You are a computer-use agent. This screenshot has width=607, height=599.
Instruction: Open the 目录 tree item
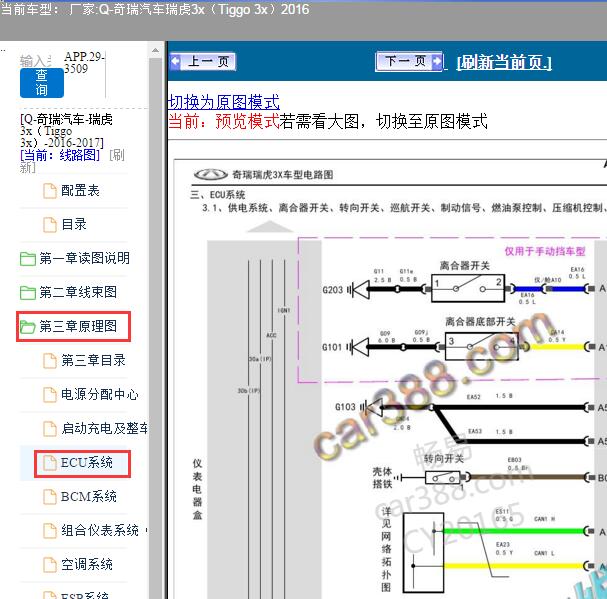pos(74,224)
